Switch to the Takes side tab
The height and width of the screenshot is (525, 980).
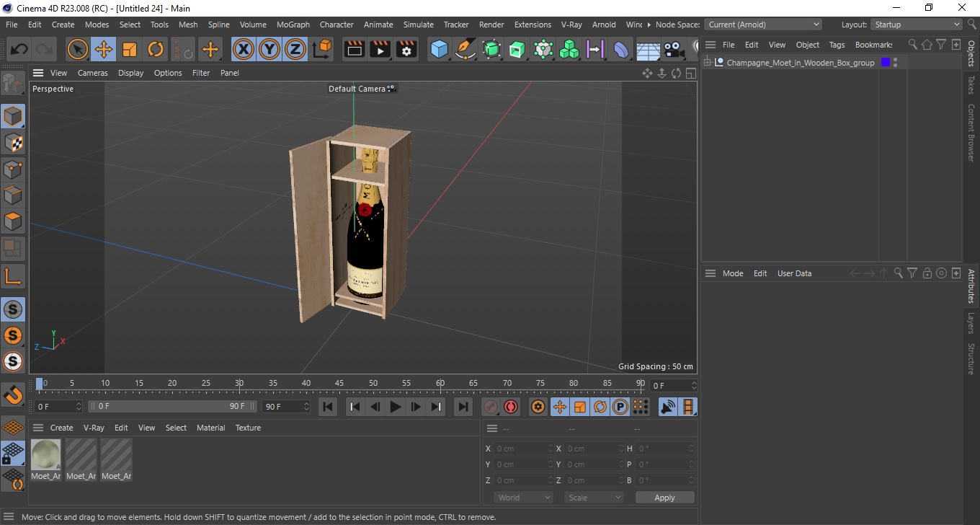tap(971, 85)
